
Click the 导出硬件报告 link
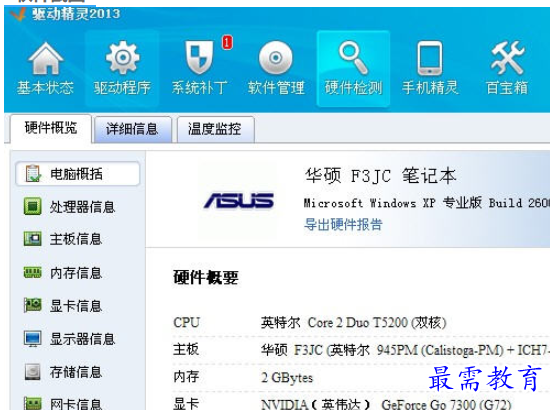(343, 224)
